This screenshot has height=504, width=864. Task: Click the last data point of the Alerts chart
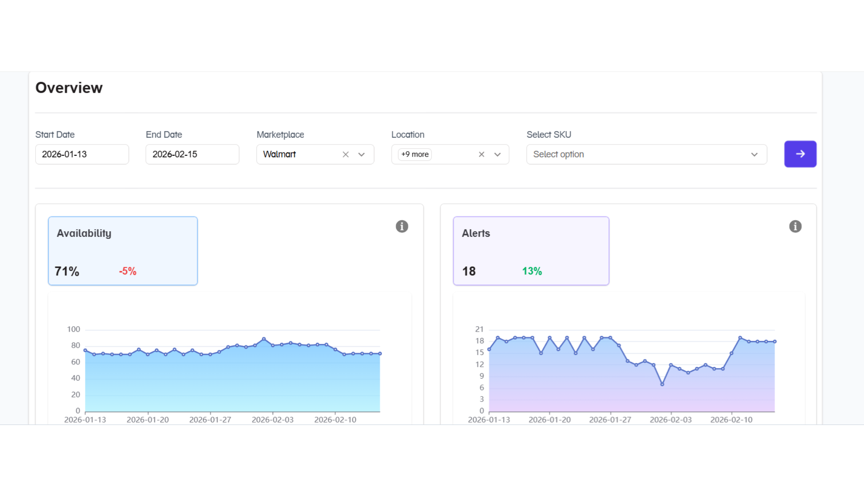775,341
